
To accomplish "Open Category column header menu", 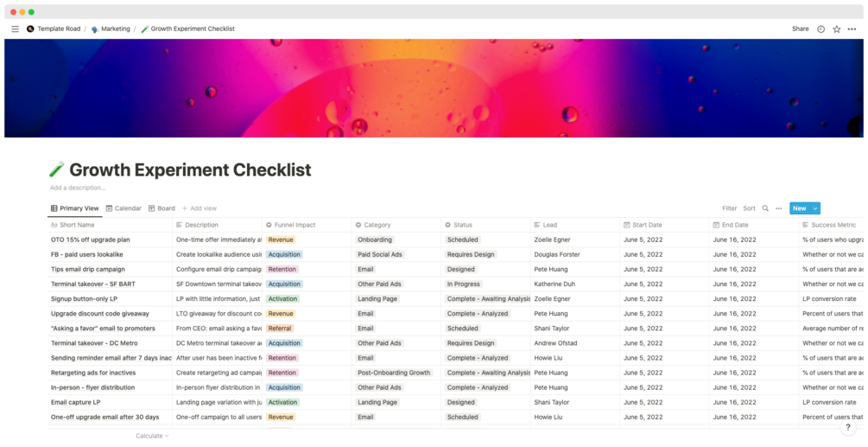I will click(x=396, y=225).
